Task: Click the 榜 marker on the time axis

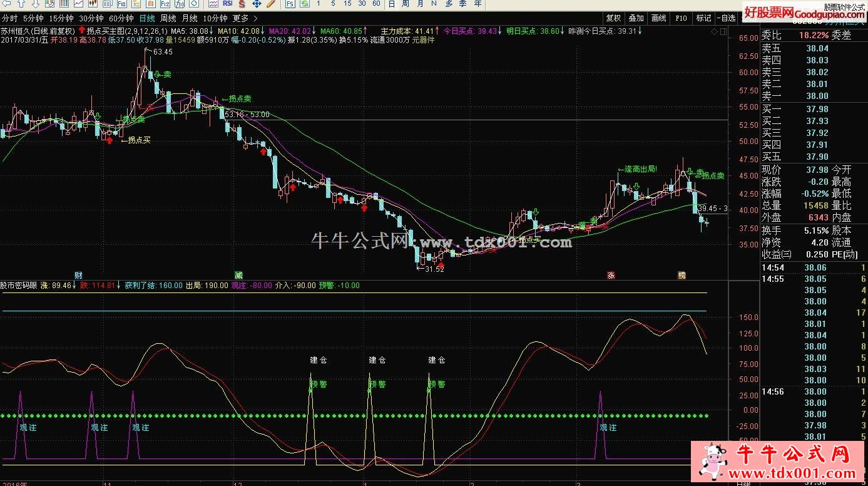Action: click(x=682, y=275)
